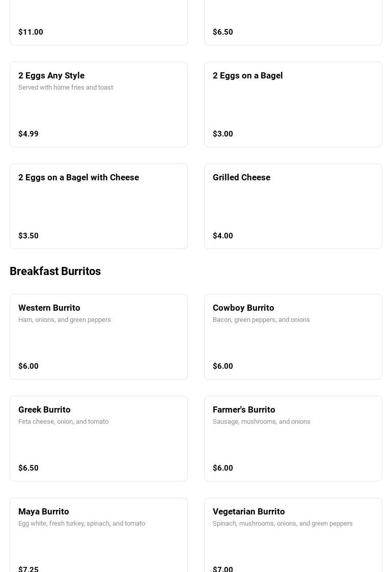Click 'Ham, onions, and green peppers' description
Screen dimensions: 392x572
click(65, 320)
